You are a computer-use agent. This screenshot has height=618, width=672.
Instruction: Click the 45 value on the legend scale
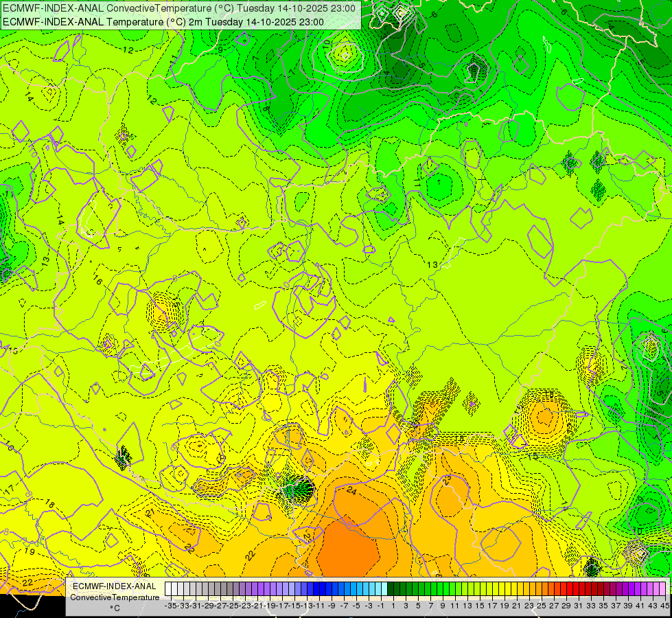pos(664,606)
